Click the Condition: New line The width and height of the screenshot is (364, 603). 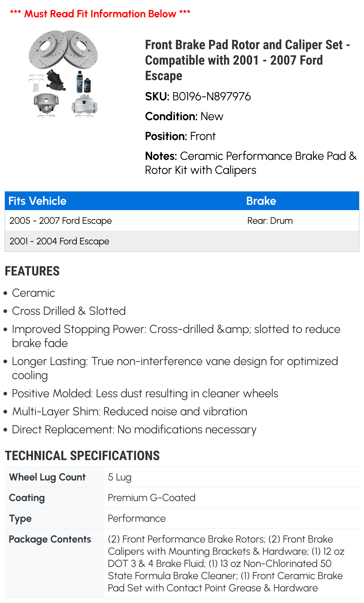(x=184, y=116)
